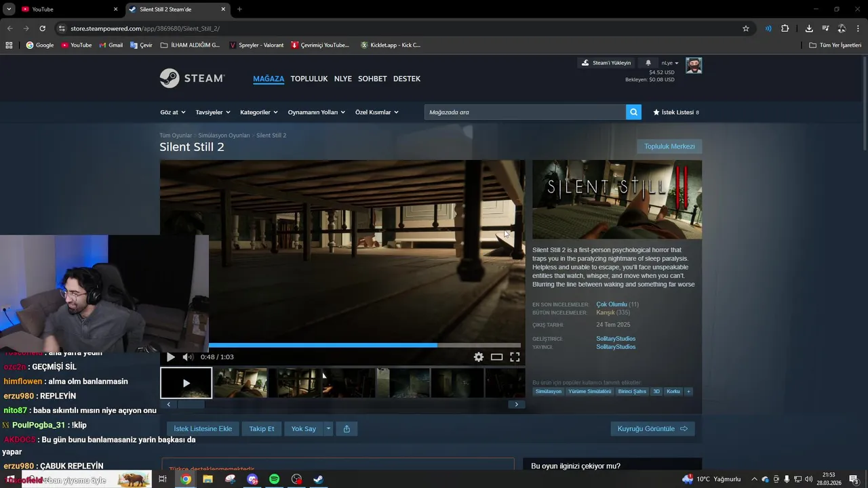The image size is (868, 488).
Task: Open Chrome downloads icon
Action: coord(809,28)
